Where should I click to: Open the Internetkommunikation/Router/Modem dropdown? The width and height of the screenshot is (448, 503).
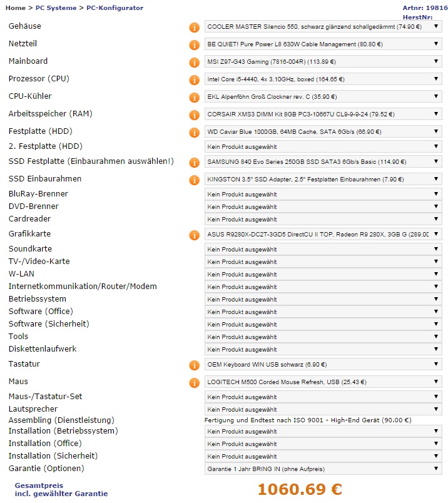tap(323, 287)
